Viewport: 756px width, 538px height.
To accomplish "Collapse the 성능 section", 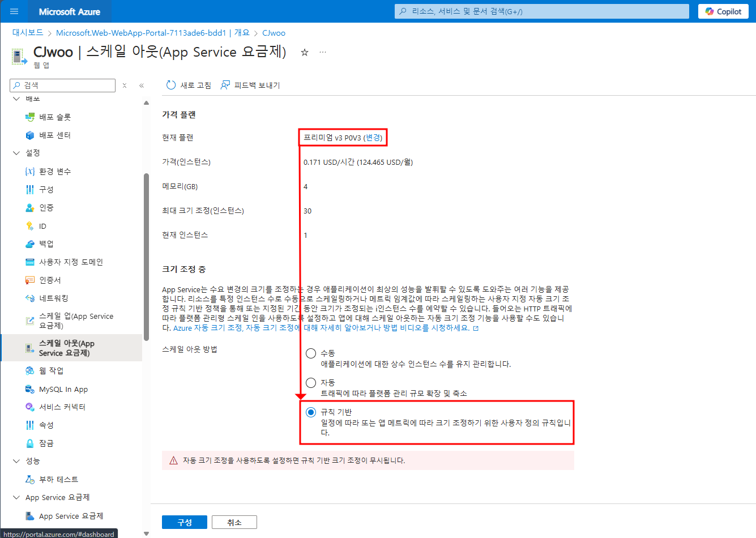I will (x=16, y=461).
